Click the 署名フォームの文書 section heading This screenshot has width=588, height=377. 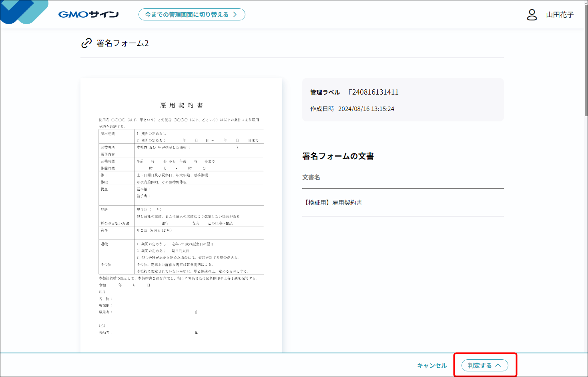pyautogui.click(x=338, y=156)
